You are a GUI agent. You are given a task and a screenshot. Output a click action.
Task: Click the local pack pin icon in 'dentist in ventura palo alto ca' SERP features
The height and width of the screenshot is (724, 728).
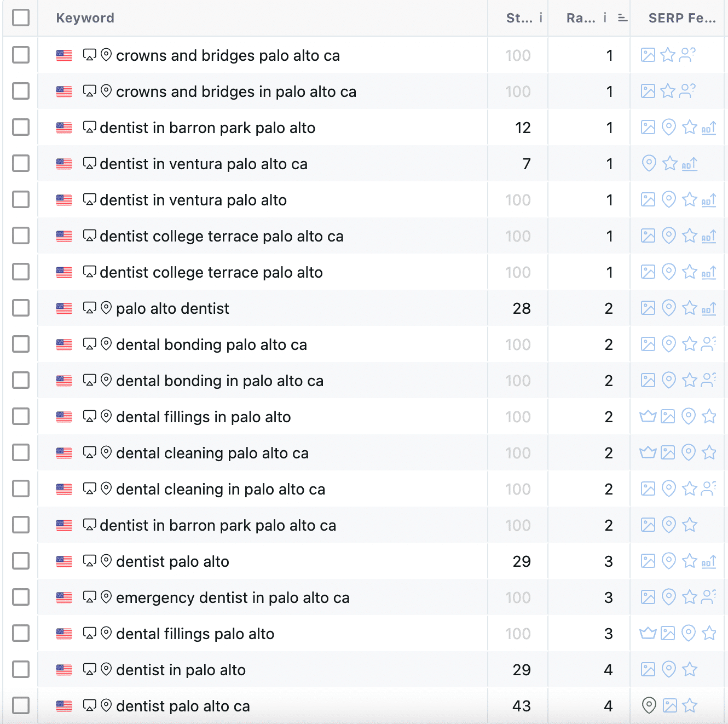tap(649, 163)
